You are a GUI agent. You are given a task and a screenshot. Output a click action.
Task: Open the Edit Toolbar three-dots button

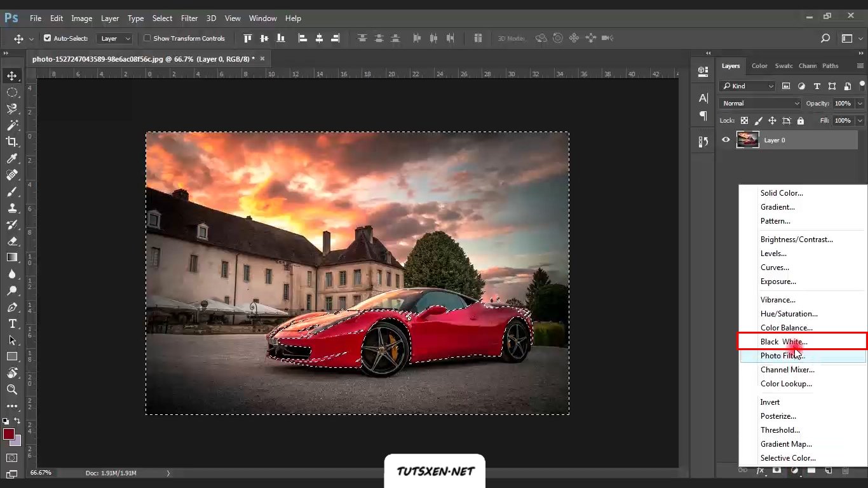(x=12, y=406)
